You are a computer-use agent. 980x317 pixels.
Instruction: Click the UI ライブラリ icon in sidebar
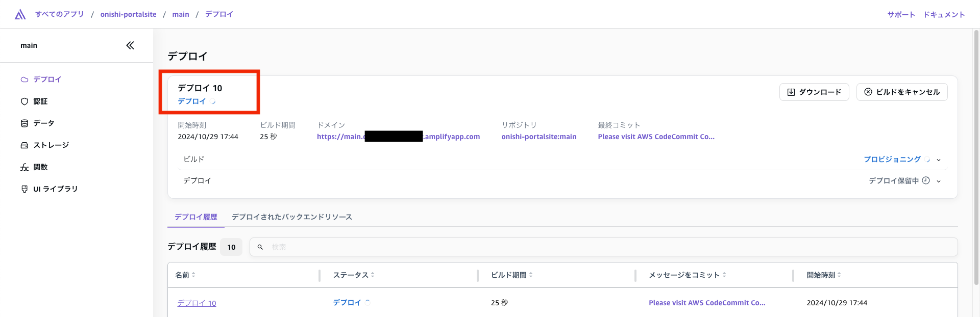pyautogui.click(x=24, y=189)
